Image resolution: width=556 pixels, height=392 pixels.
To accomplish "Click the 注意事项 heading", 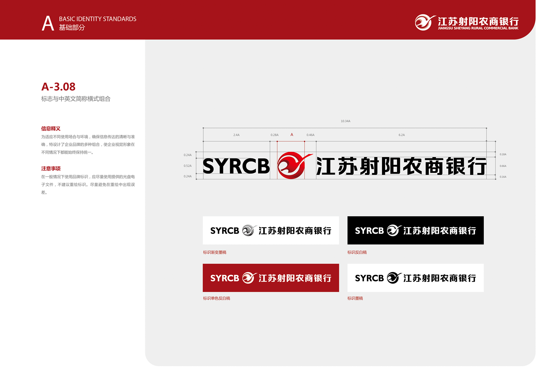I will pos(51,169).
